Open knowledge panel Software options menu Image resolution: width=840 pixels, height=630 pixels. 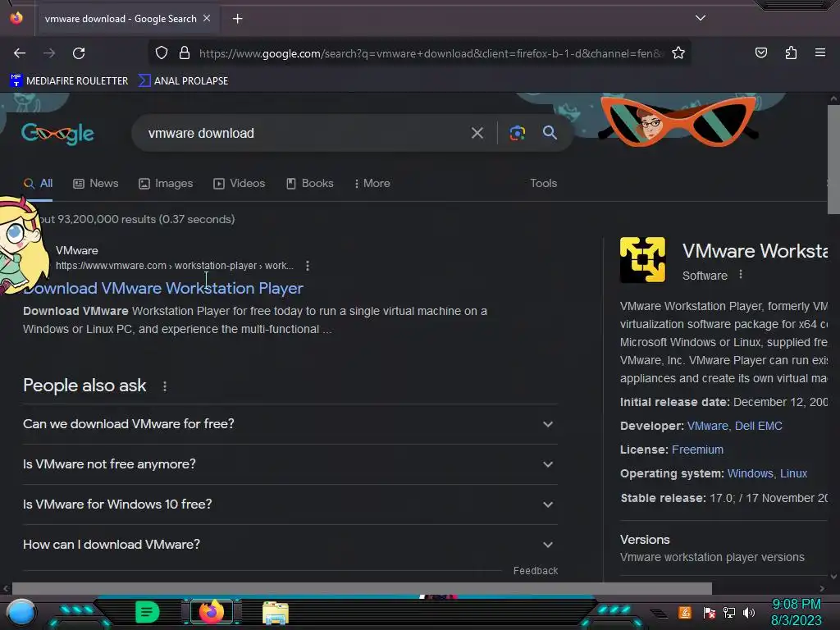(741, 274)
